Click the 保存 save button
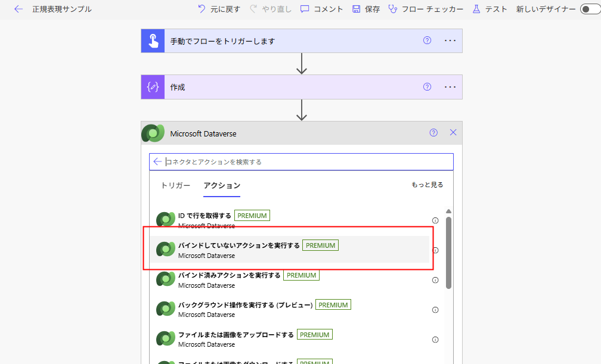This screenshot has width=601, height=364. tap(366, 10)
